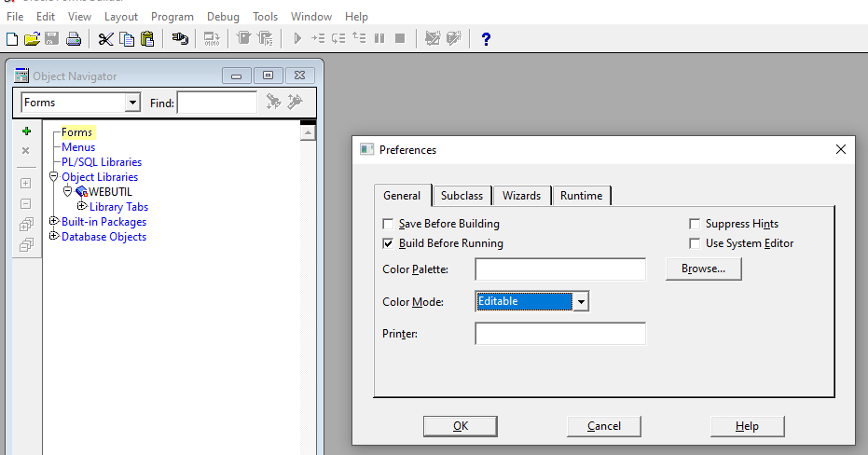Click the Copy toolbar icon
Screen dimensions: 868x455
(x=127, y=39)
